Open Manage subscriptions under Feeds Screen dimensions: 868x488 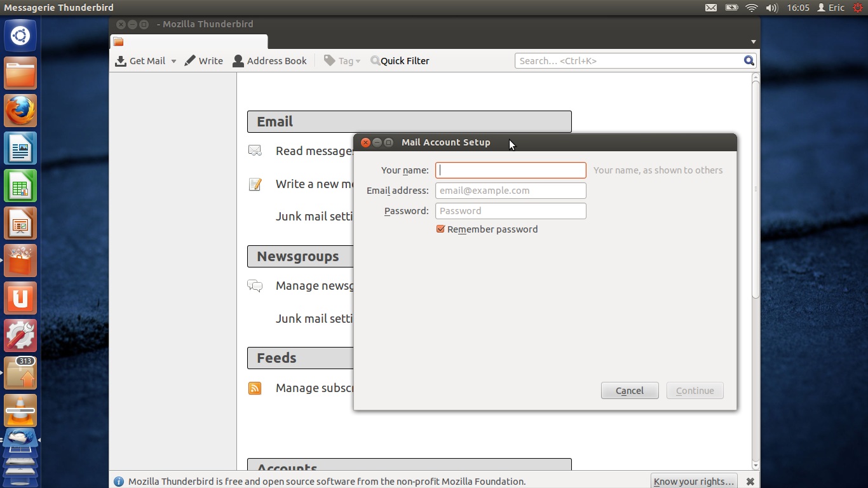pyautogui.click(x=314, y=388)
